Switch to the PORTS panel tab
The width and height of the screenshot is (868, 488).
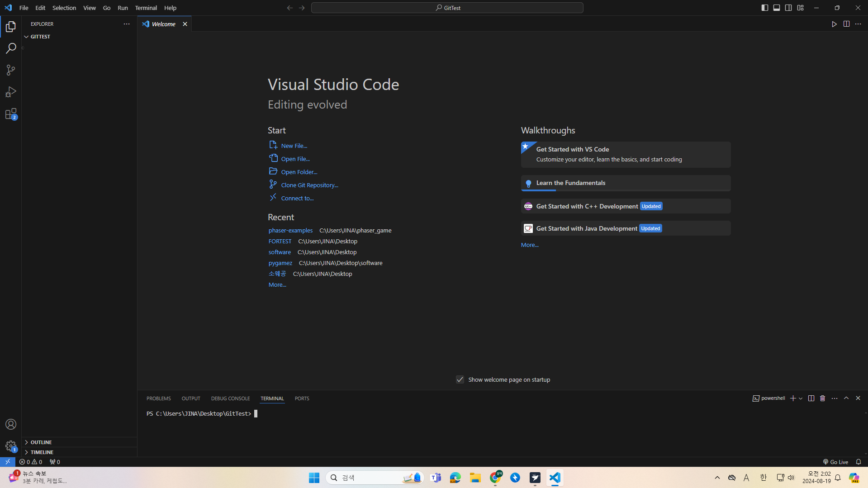tap(302, 398)
